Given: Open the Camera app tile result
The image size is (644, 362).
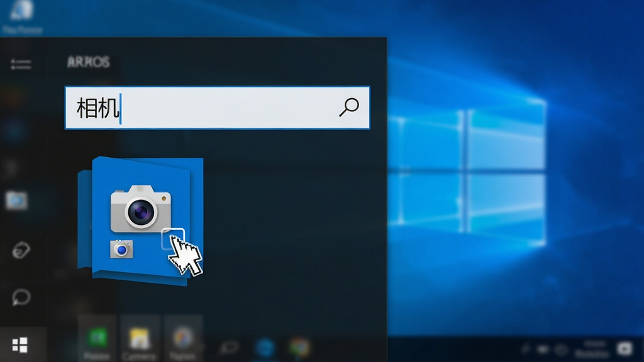Looking at the screenshot, I should [140, 221].
